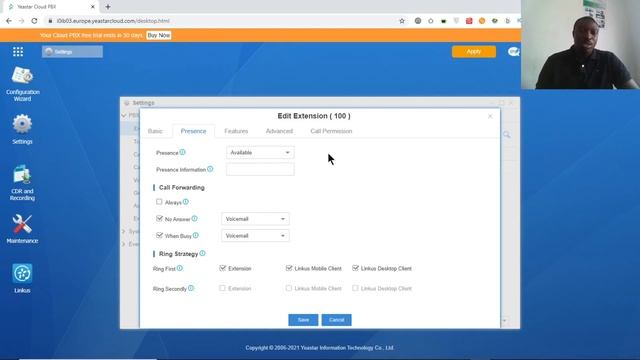Toggle No Answer forwarding checkbox
The width and height of the screenshot is (640, 360).
click(x=159, y=219)
